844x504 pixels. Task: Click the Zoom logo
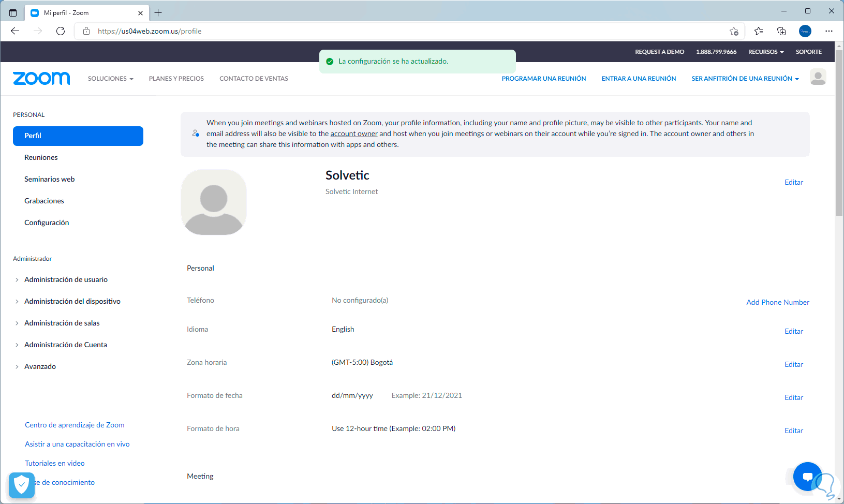(41, 78)
